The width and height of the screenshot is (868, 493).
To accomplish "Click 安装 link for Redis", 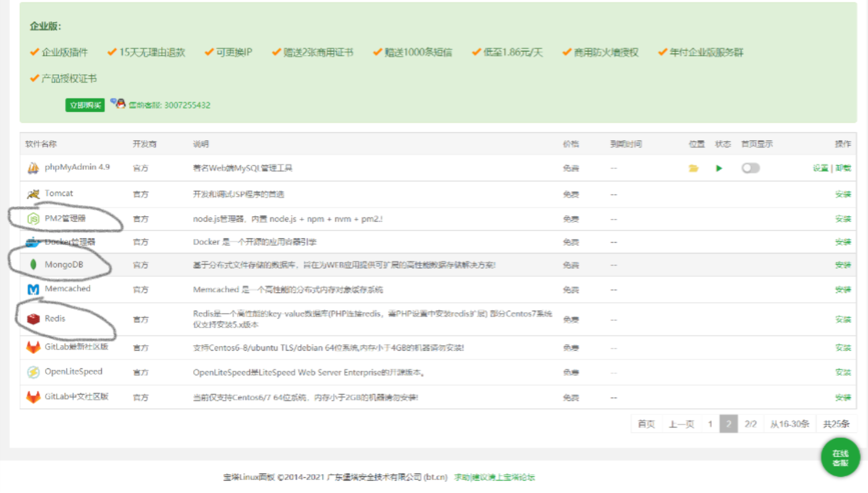I will [x=843, y=319].
